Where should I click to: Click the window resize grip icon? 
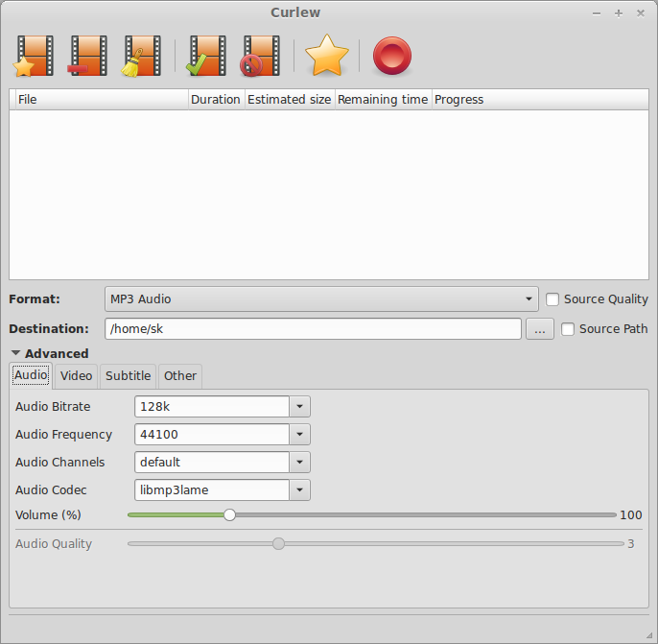coord(650,635)
